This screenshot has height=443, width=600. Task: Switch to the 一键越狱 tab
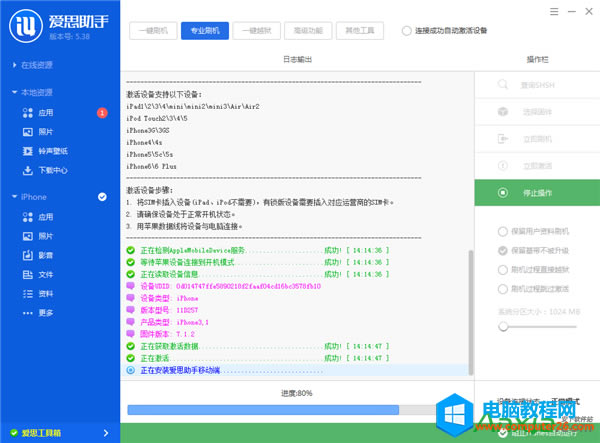click(256, 31)
